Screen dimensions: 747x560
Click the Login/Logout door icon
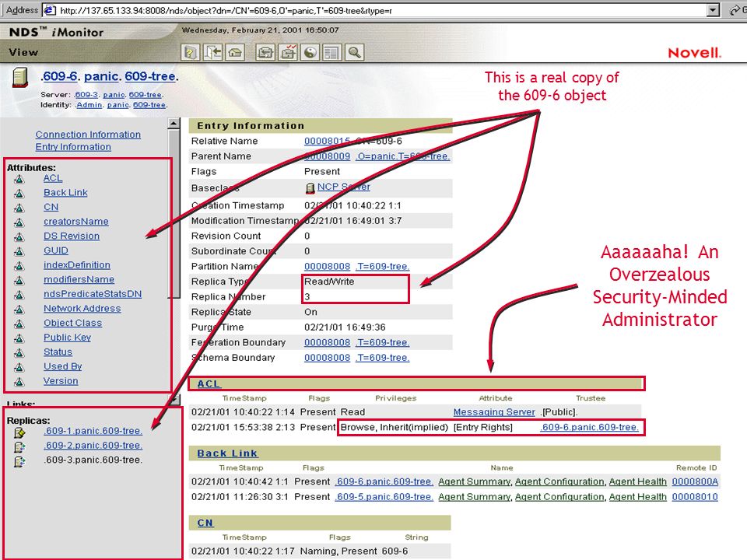pos(213,52)
